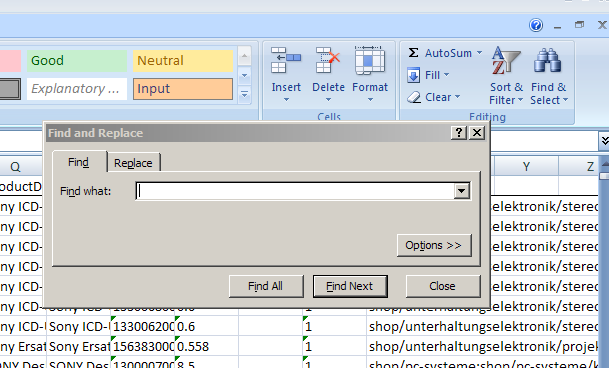609x368 pixels.
Task: Click the dialog's question mark help button
Action: click(459, 133)
